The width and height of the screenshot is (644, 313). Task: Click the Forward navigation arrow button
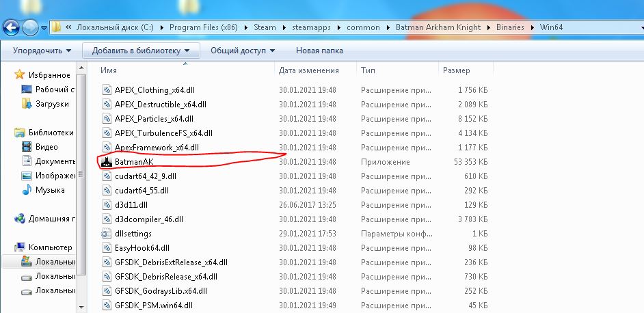click(x=30, y=27)
